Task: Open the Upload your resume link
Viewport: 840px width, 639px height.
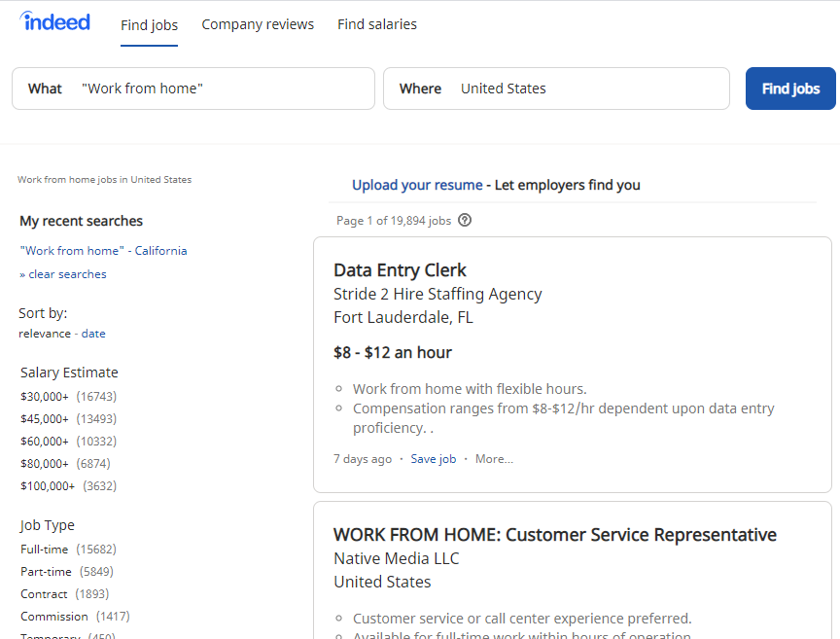Action: 417,185
